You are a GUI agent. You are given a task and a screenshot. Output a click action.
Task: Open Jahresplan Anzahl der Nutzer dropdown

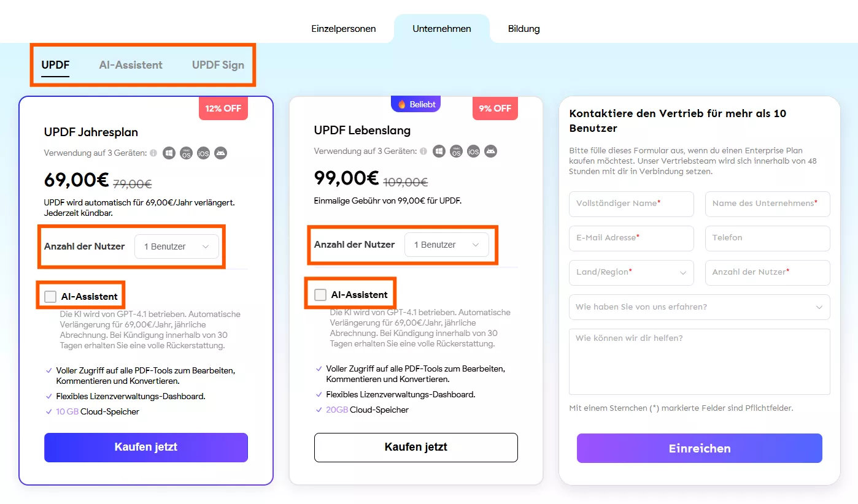tap(177, 246)
